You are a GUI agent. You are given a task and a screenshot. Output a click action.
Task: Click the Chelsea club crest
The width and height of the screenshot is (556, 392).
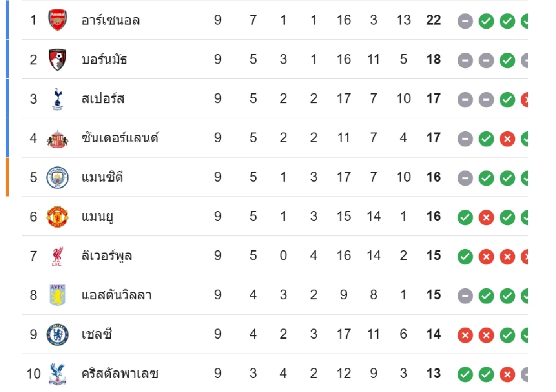coord(58,335)
